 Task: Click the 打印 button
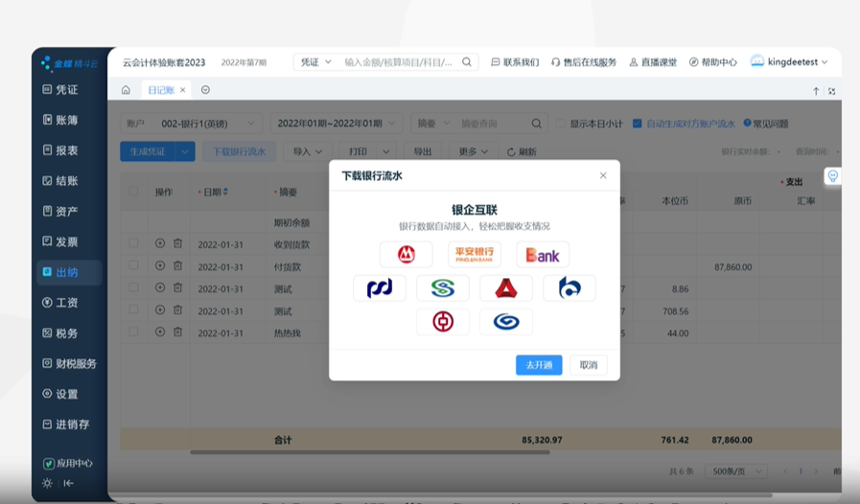[x=358, y=151]
